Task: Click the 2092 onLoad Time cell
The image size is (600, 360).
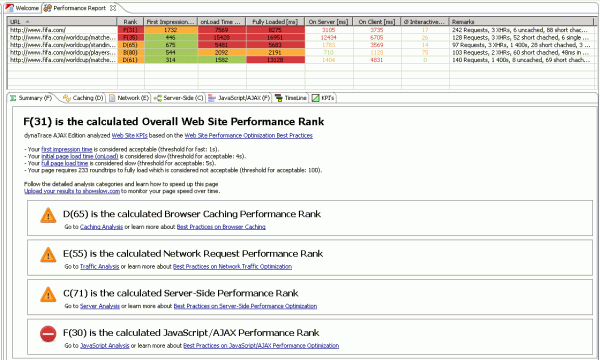Action: click(222, 52)
